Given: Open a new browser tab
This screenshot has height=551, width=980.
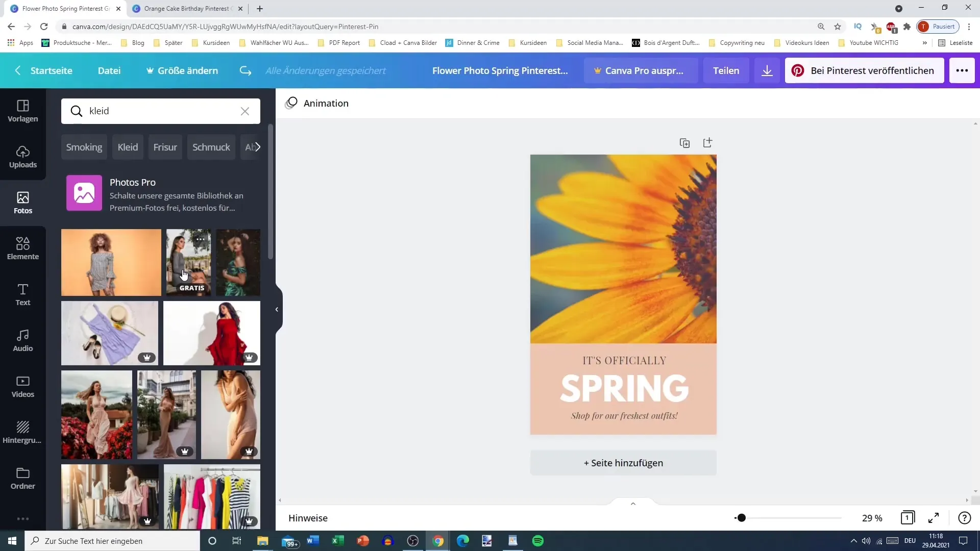Looking at the screenshot, I should point(260,9).
